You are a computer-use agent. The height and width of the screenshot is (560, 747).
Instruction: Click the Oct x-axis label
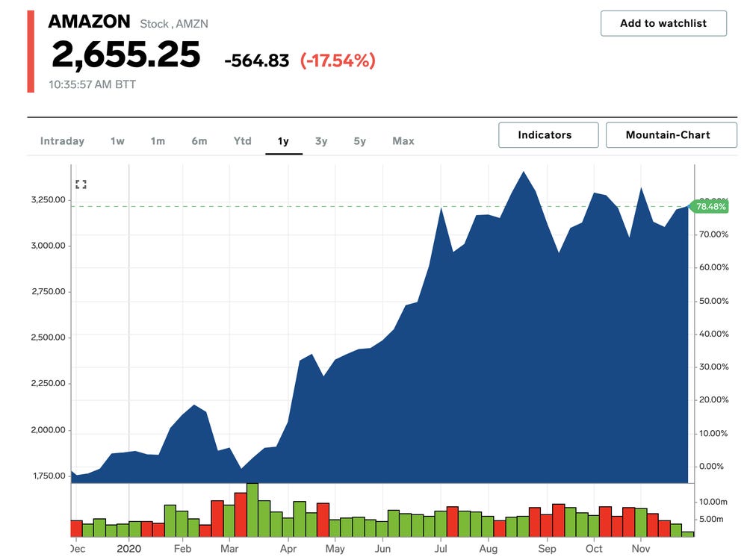click(x=594, y=549)
